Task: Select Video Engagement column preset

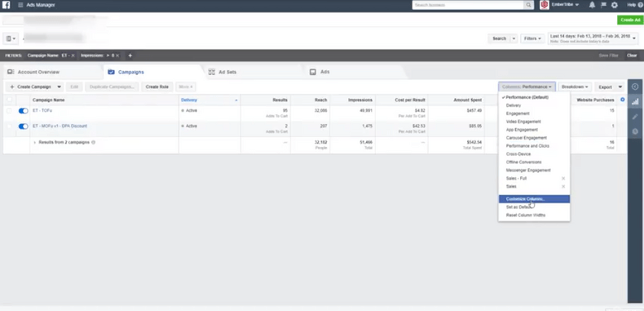Action: tap(534, 122)
